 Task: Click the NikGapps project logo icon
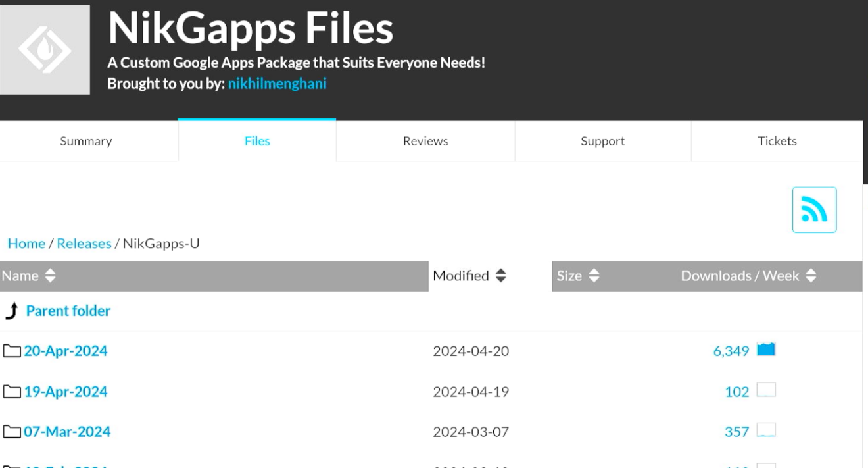click(45, 49)
